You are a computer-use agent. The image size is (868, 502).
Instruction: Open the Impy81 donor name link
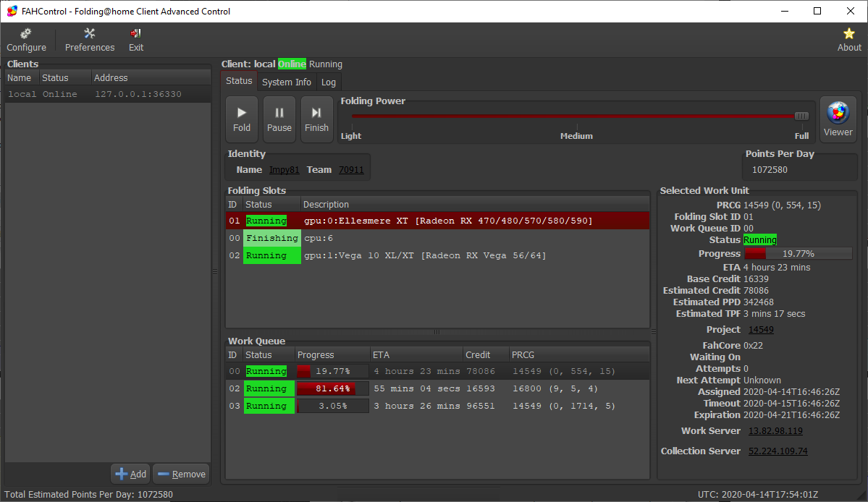click(x=284, y=170)
